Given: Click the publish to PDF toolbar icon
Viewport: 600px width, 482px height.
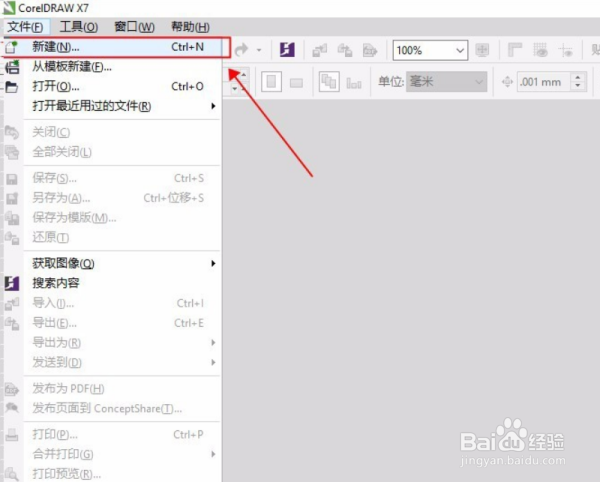Looking at the screenshot, I should point(370,50).
